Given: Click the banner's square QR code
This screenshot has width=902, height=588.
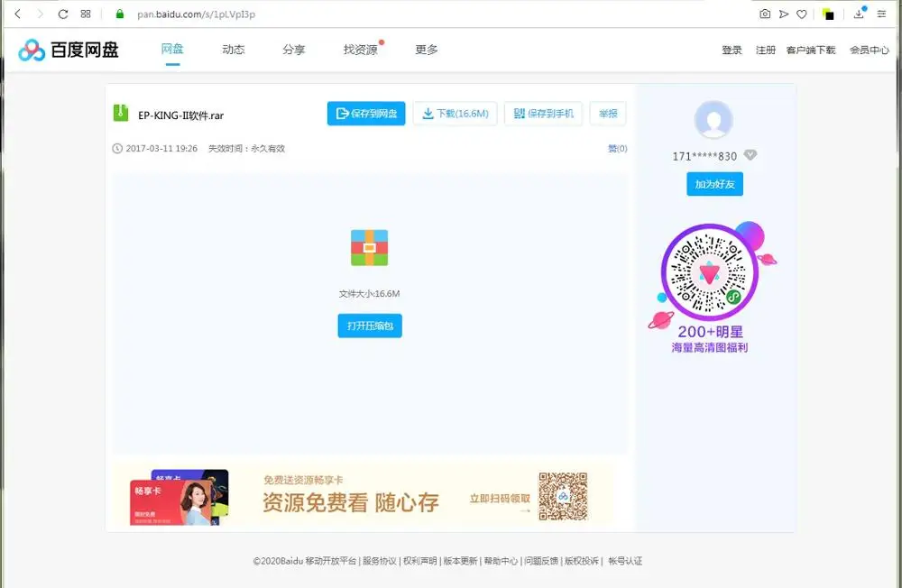Looking at the screenshot, I should [x=563, y=496].
